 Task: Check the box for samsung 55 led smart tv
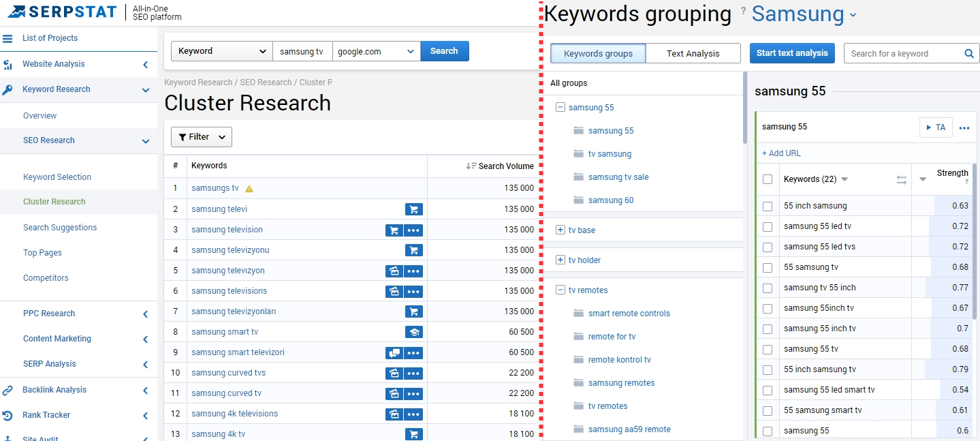point(768,390)
